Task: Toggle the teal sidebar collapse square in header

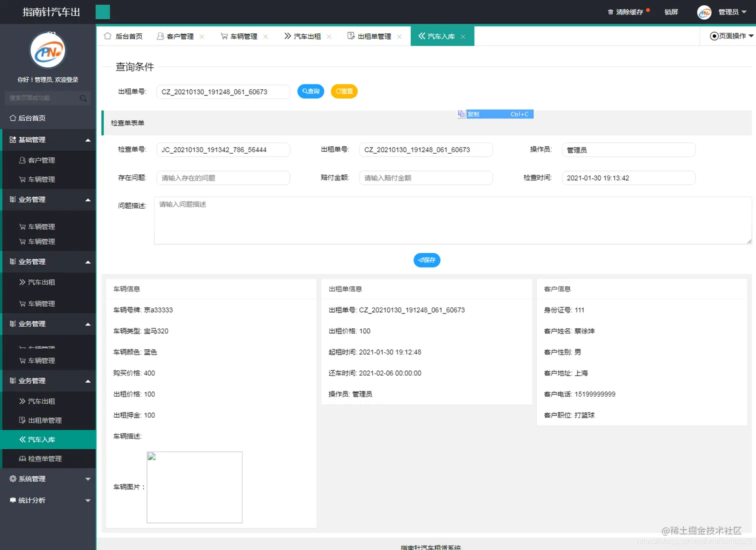Action: 102,12
